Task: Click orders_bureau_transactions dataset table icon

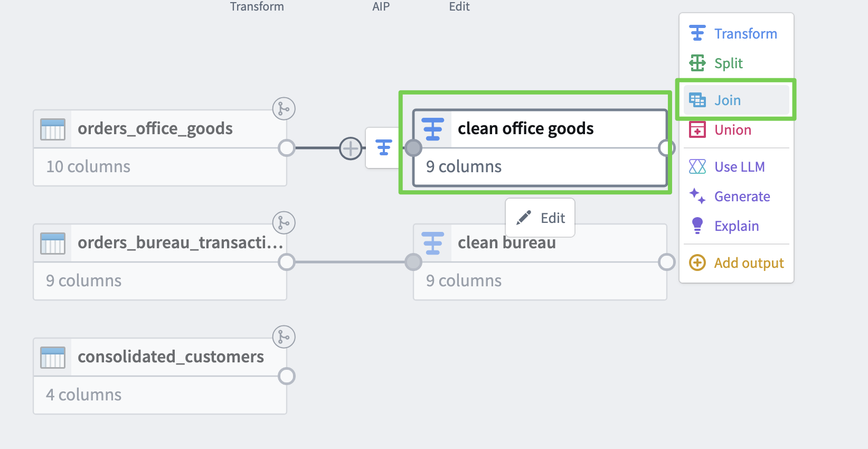Action: click(x=53, y=243)
